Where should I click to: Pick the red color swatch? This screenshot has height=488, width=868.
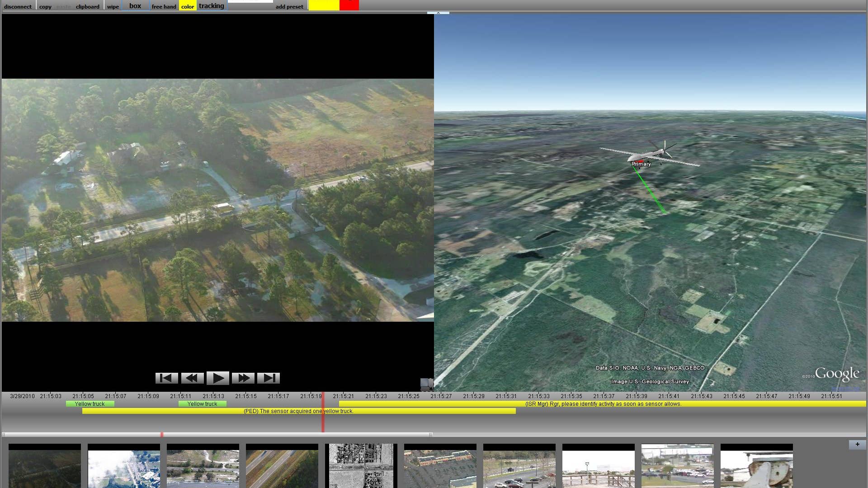pyautogui.click(x=349, y=5)
